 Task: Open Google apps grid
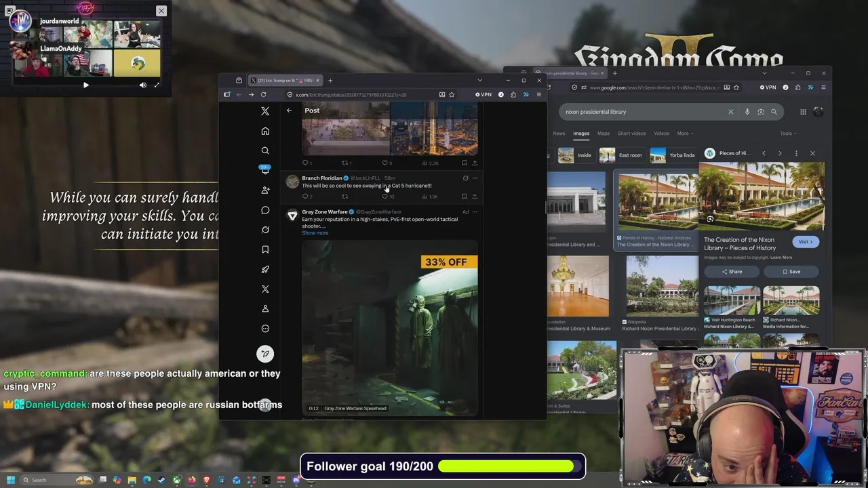tap(803, 112)
